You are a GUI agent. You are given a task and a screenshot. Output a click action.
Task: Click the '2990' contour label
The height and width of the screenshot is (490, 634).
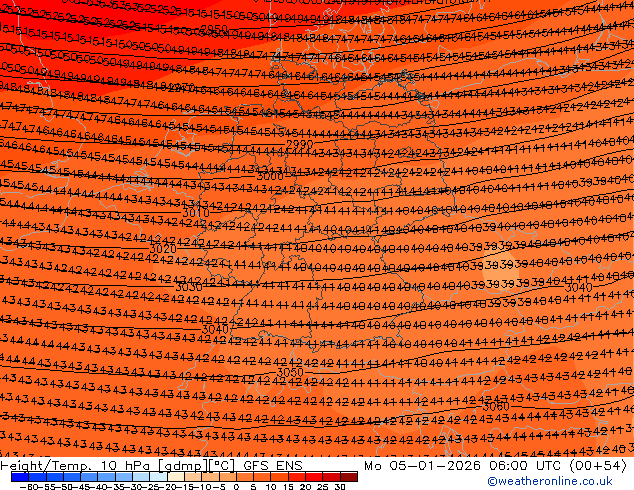pyautogui.click(x=300, y=144)
